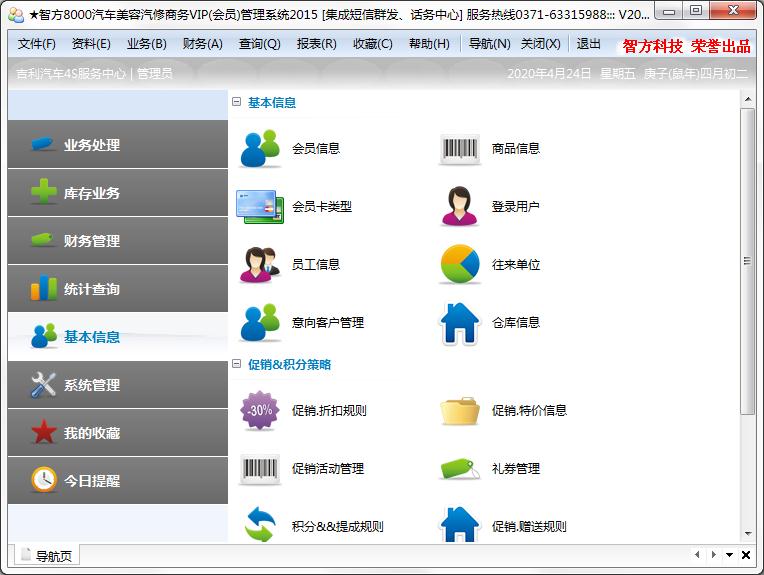This screenshot has height=575, width=764.
Task: Open the 促销.折扣规则 -30% badge icon
Action: coord(260,410)
